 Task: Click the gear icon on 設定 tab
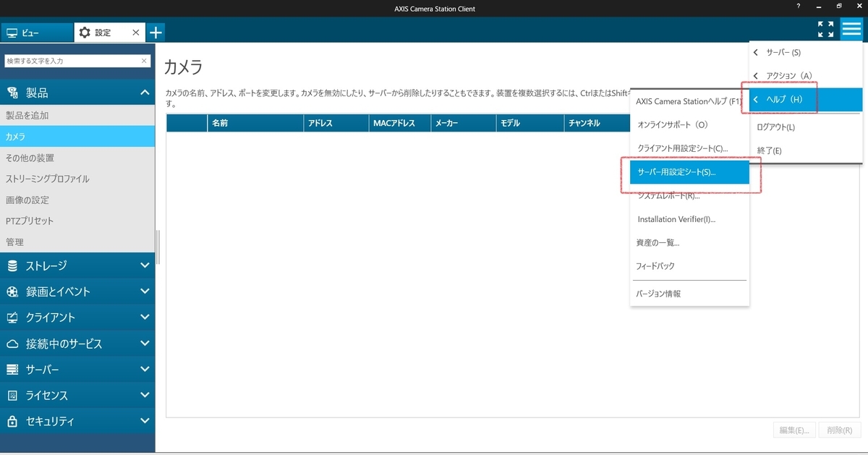point(85,33)
